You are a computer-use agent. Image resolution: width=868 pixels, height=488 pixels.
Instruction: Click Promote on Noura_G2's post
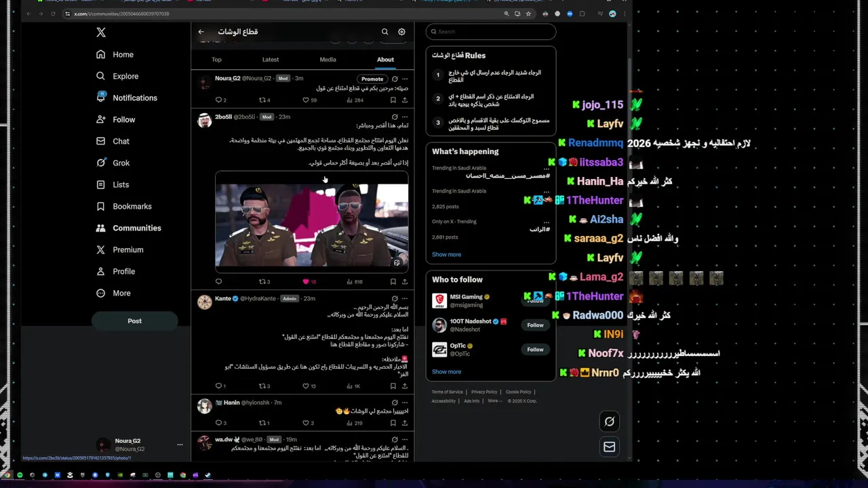coord(372,79)
